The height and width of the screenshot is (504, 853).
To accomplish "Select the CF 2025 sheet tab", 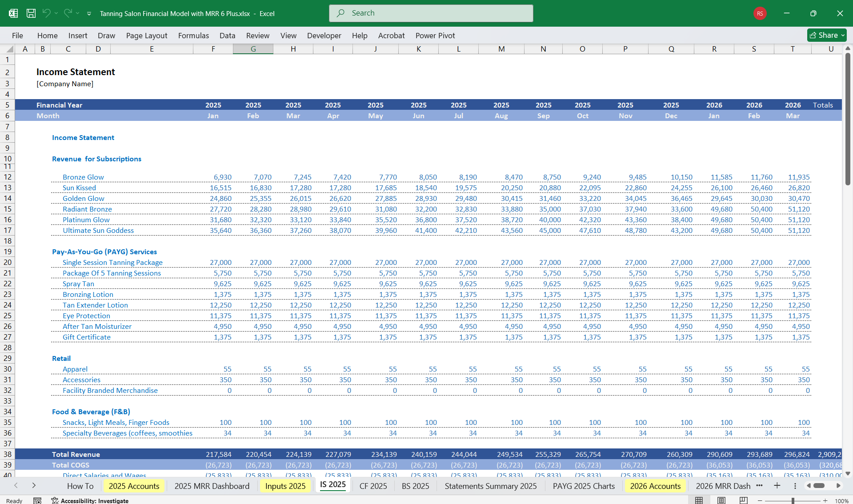I will click(373, 486).
